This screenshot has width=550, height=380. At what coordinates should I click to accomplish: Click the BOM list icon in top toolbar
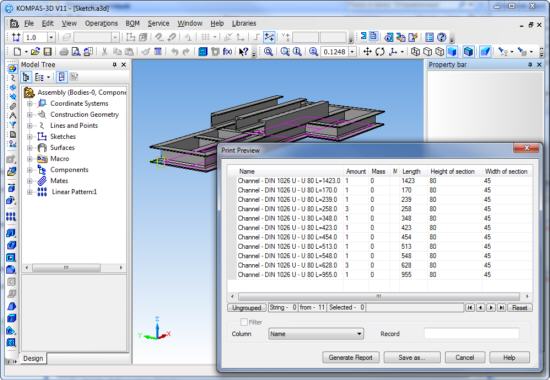tap(429, 37)
